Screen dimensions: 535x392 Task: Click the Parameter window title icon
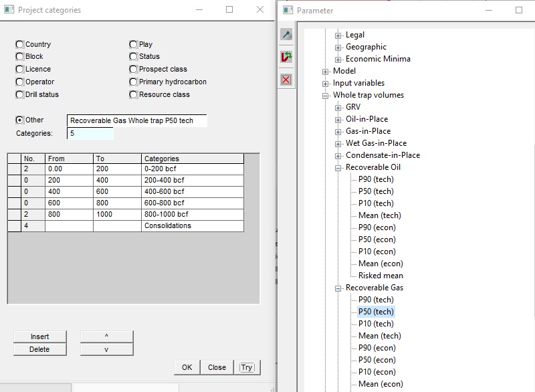pos(288,10)
